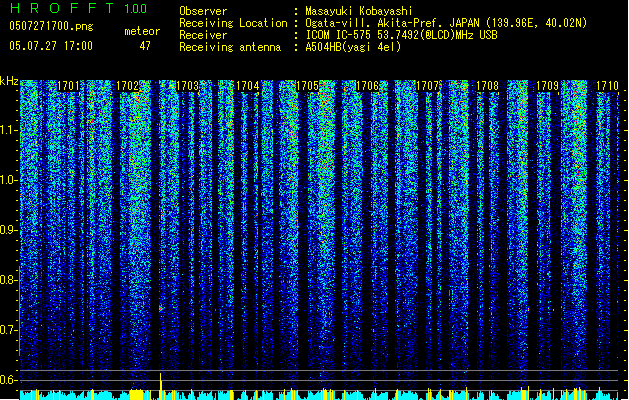Click the 1707 time marker
The width and height of the screenshot is (629, 400).
pyautogui.click(x=428, y=86)
